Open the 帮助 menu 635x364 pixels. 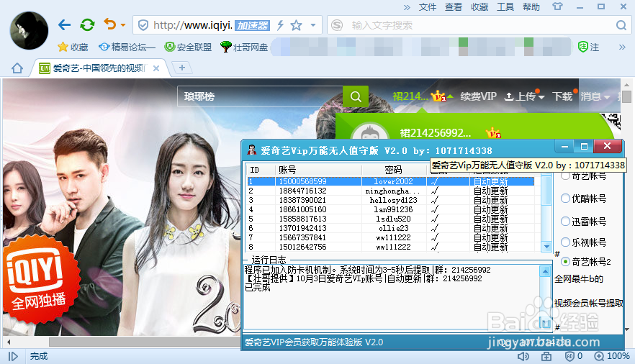tap(531, 7)
